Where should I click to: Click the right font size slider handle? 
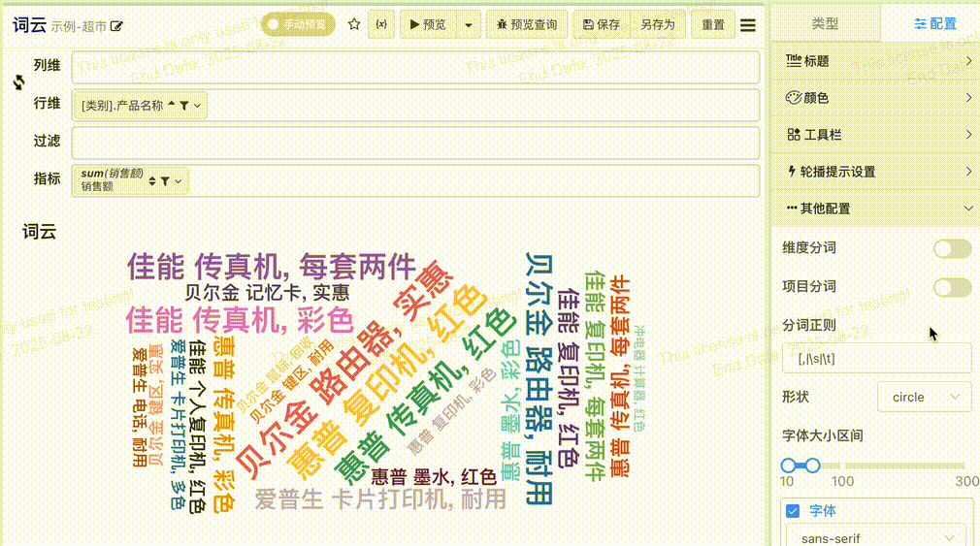[812, 466]
